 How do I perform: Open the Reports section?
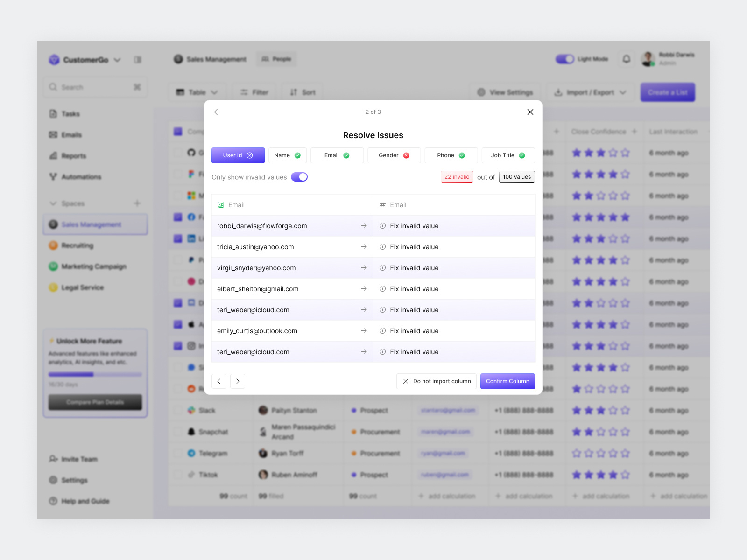tap(72, 155)
